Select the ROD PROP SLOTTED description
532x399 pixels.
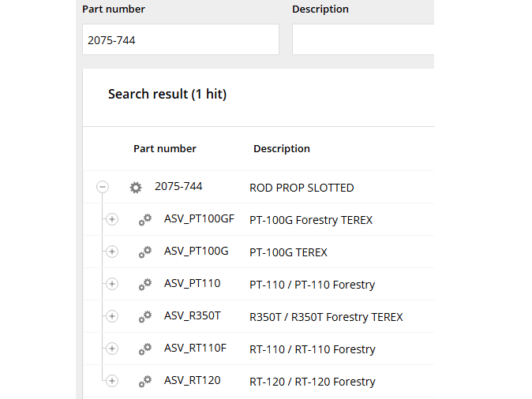click(302, 188)
